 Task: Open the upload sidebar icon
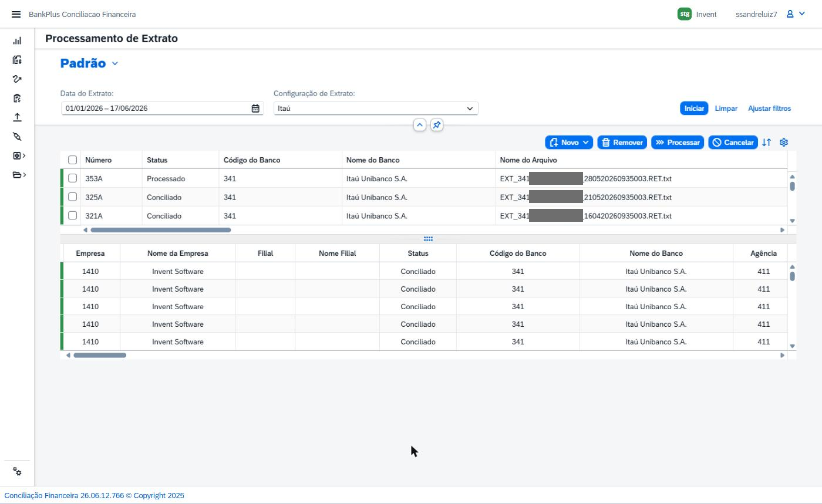(17, 117)
